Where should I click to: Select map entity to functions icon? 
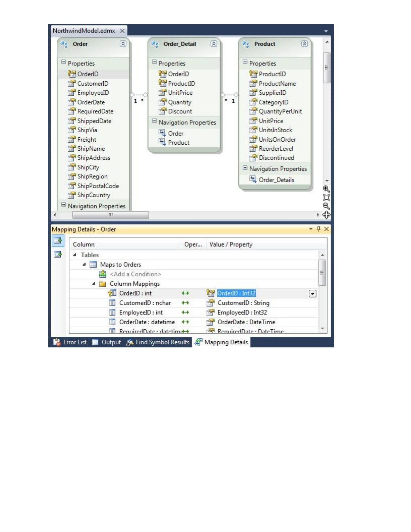tap(58, 254)
